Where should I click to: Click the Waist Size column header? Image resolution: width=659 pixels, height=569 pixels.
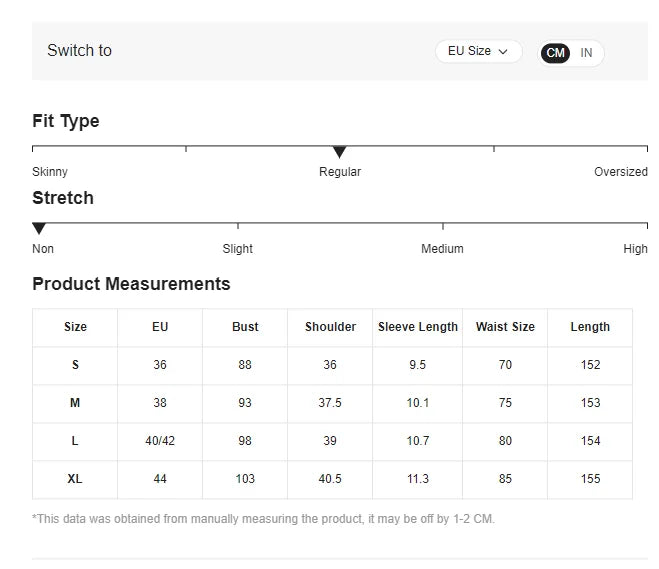505,327
